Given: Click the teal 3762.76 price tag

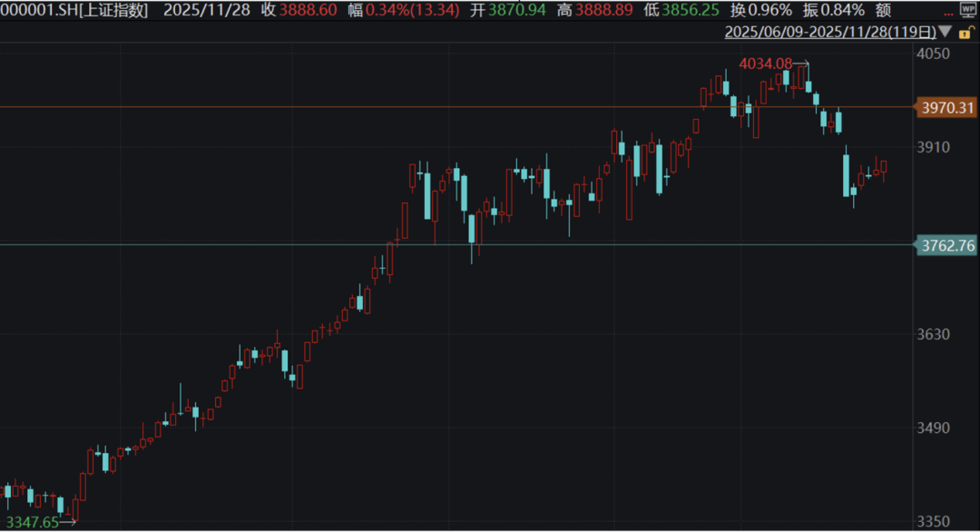Looking at the screenshot, I should 946,245.
